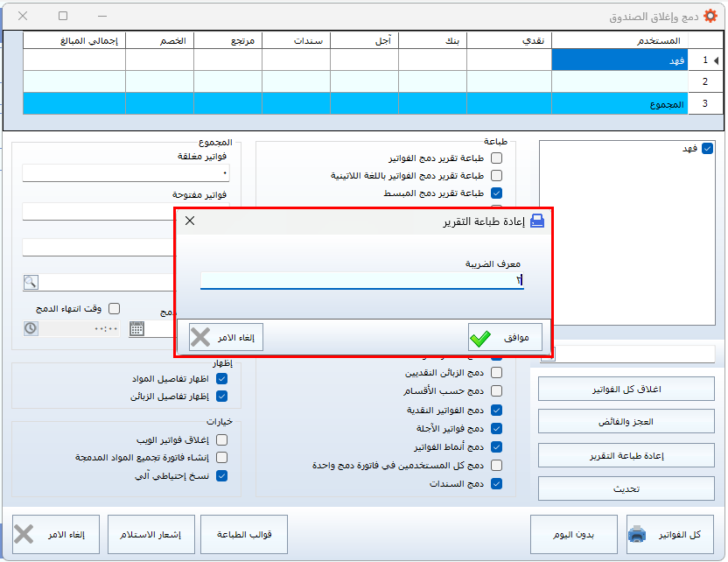The height and width of the screenshot is (562, 728).
Task: Toggle طباعة تقرير دمج الفواتير checkbox
Action: (x=497, y=158)
